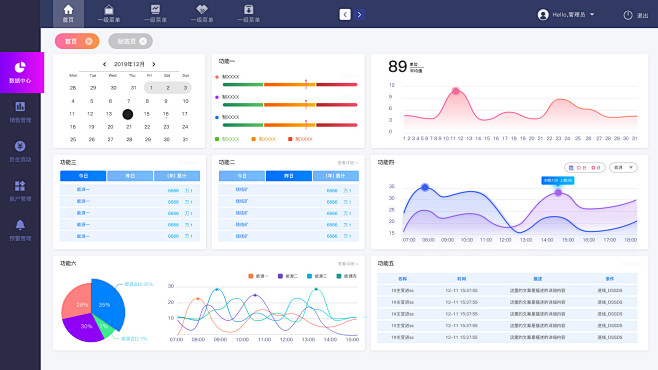Click the purple-dot progress bar in 功能一
658x370 pixels.
pos(290,104)
